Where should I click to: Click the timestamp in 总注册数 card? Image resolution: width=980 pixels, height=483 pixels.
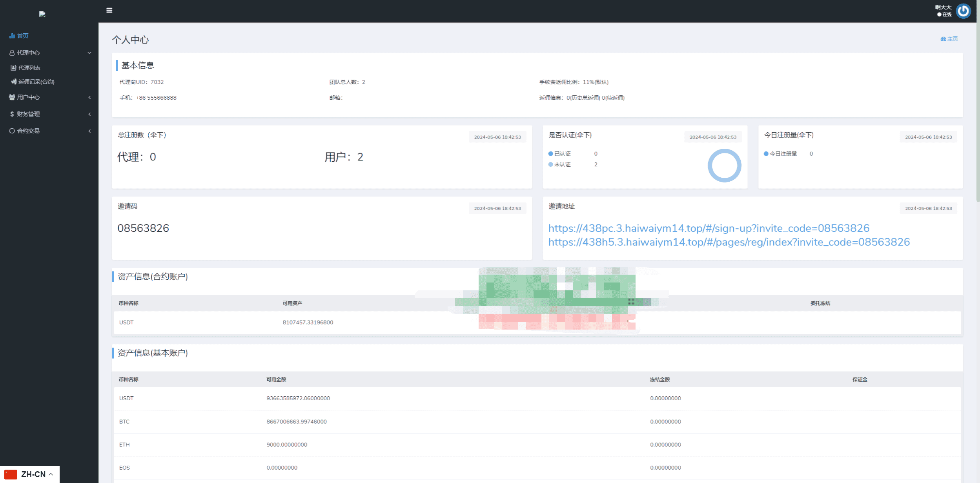(x=497, y=137)
